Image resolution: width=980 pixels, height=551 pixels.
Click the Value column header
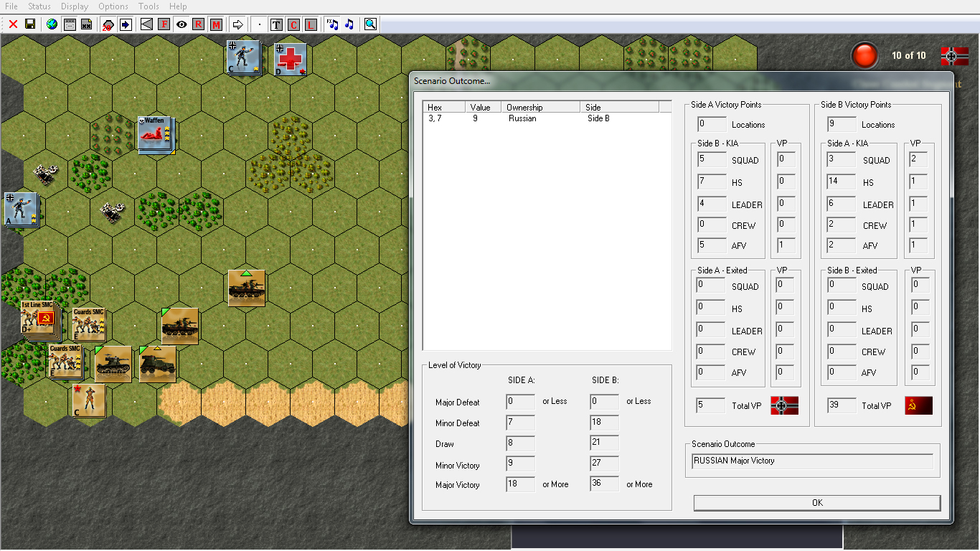click(484, 107)
